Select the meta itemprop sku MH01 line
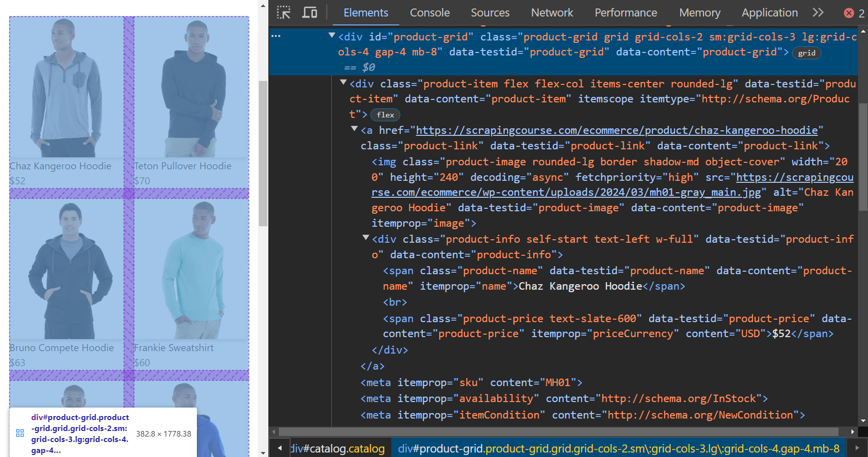868x457 pixels. coord(471,383)
